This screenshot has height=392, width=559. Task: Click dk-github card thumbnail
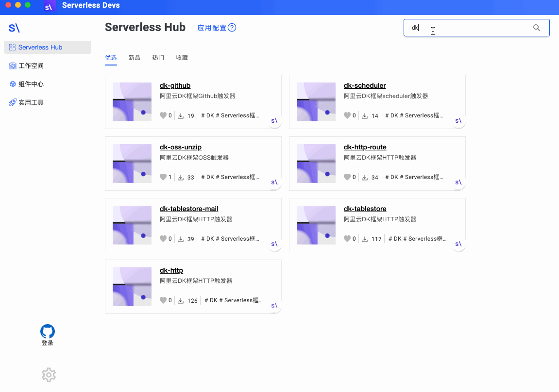pyautogui.click(x=132, y=102)
